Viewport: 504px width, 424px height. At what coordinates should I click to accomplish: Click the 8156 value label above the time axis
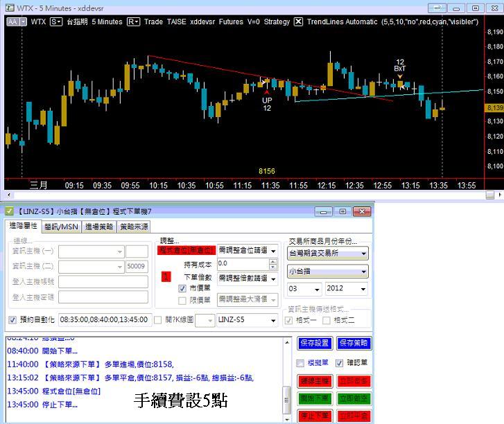[267, 171]
